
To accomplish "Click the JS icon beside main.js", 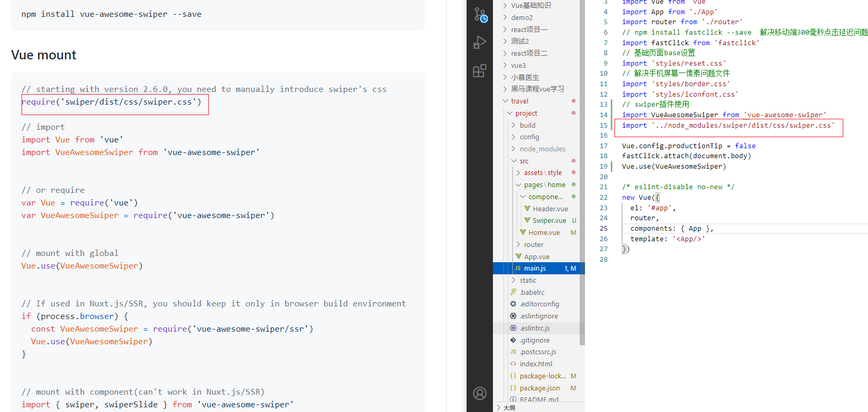I will (x=518, y=268).
